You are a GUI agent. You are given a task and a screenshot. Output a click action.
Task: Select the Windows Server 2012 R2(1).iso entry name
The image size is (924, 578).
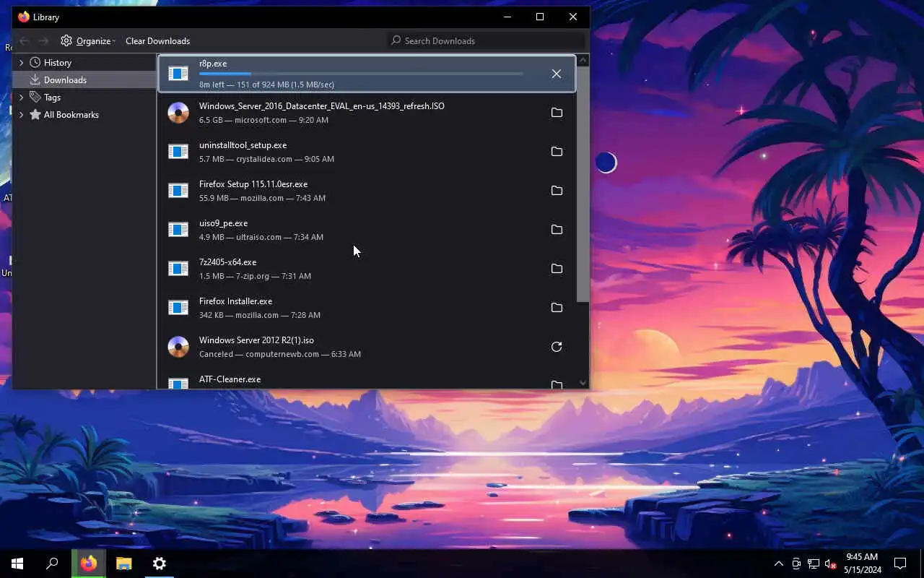click(x=256, y=340)
